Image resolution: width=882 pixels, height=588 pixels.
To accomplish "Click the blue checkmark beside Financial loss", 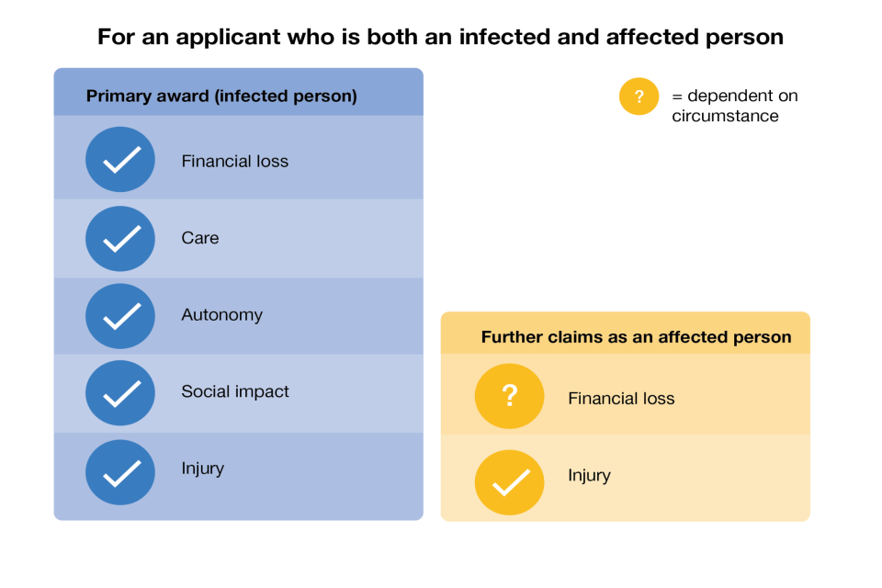I will 120,160.
